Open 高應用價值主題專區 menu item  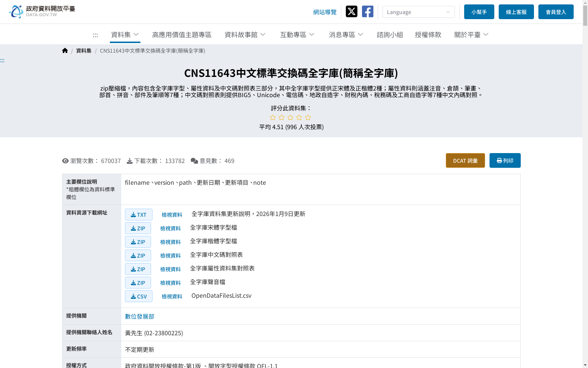pyautogui.click(x=182, y=35)
